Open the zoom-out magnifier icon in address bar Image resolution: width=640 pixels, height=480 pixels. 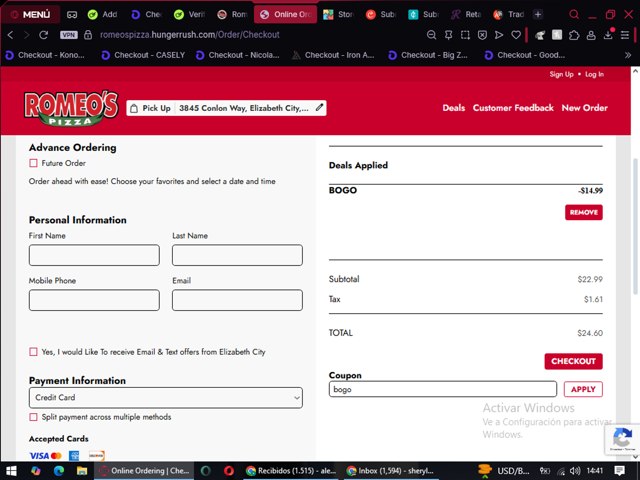pyautogui.click(x=431, y=35)
